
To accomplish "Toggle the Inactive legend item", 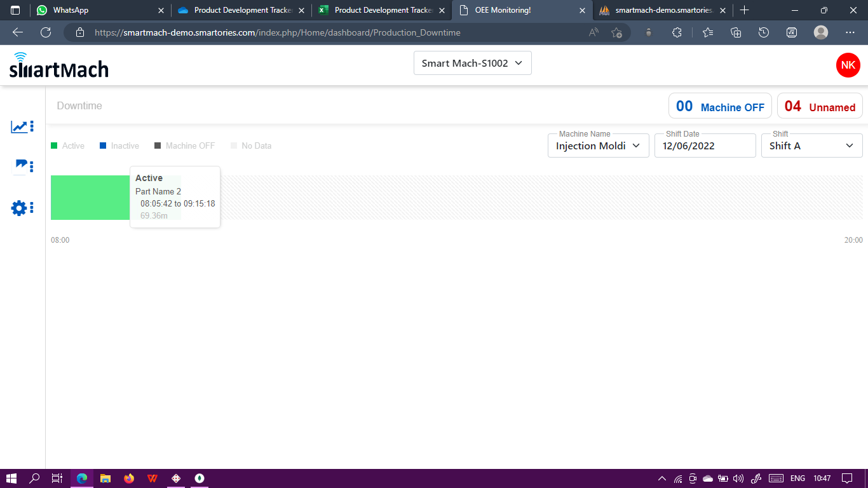I will coord(119,146).
